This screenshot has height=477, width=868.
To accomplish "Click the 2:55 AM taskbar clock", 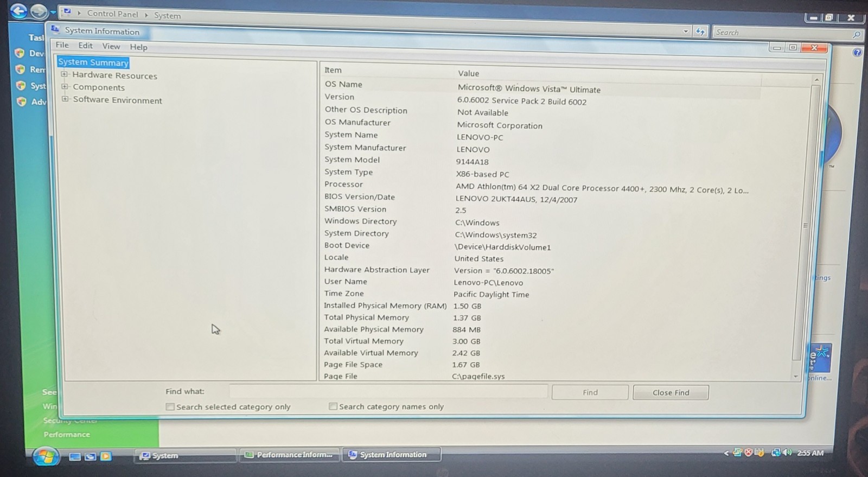I will (810, 453).
